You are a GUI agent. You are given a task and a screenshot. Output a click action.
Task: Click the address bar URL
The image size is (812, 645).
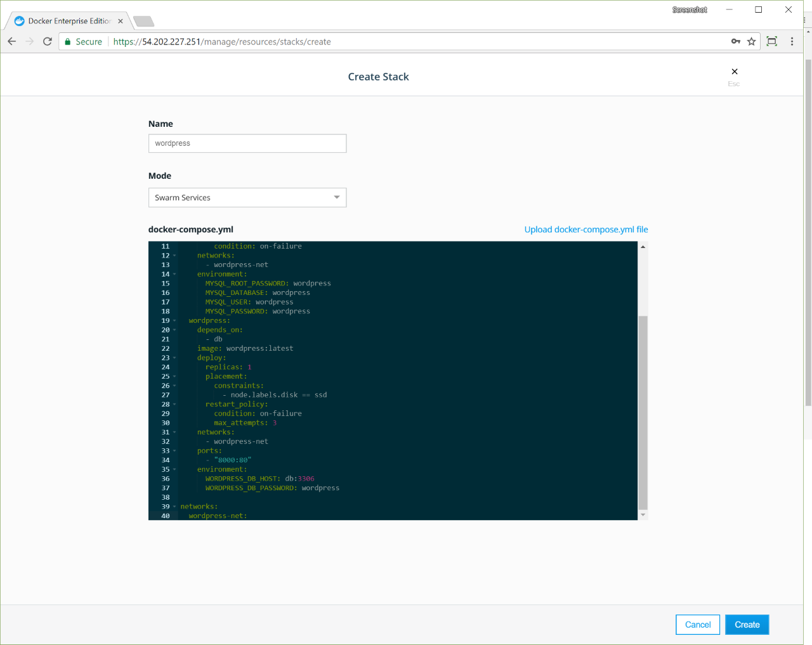(x=222, y=42)
